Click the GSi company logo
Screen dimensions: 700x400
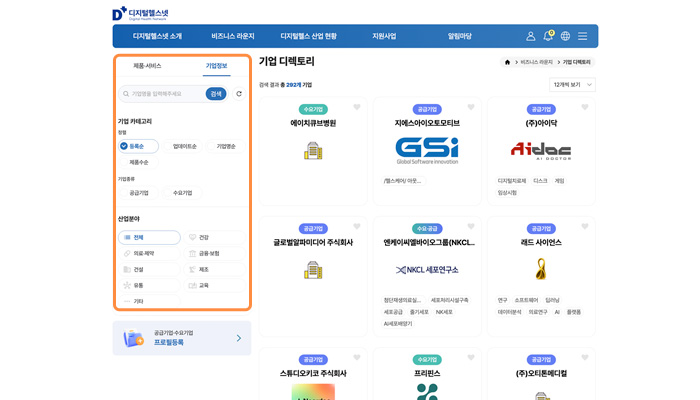coord(427,151)
